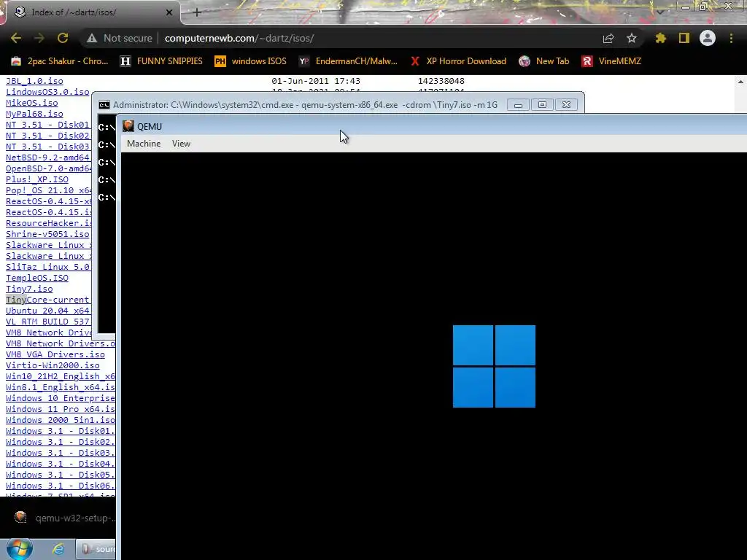747x560 pixels.
Task: Open the FUNNY SNIPPIES bookmark
Action: (161, 61)
